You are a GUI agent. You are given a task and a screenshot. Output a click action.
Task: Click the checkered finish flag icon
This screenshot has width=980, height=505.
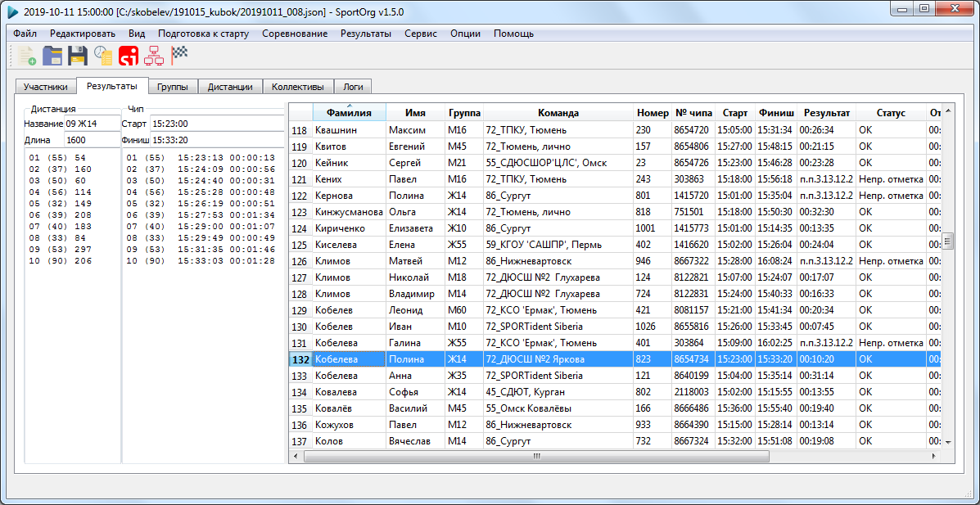click(179, 56)
